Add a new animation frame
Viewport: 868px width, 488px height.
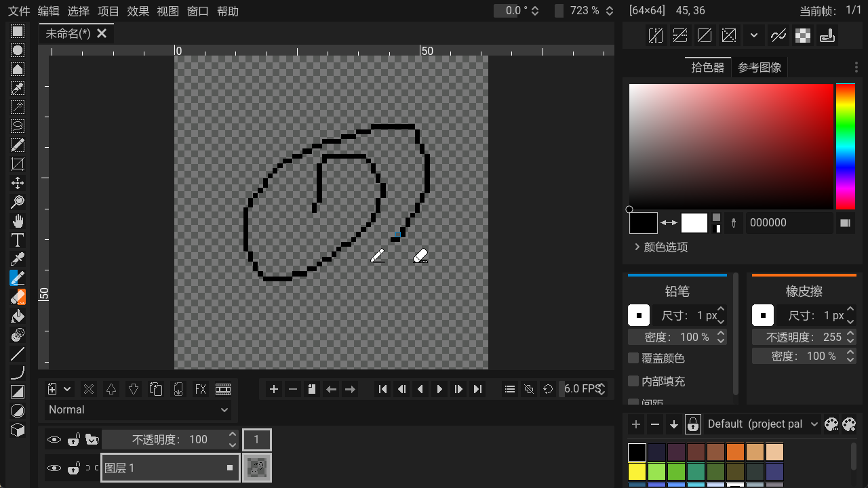click(x=274, y=389)
